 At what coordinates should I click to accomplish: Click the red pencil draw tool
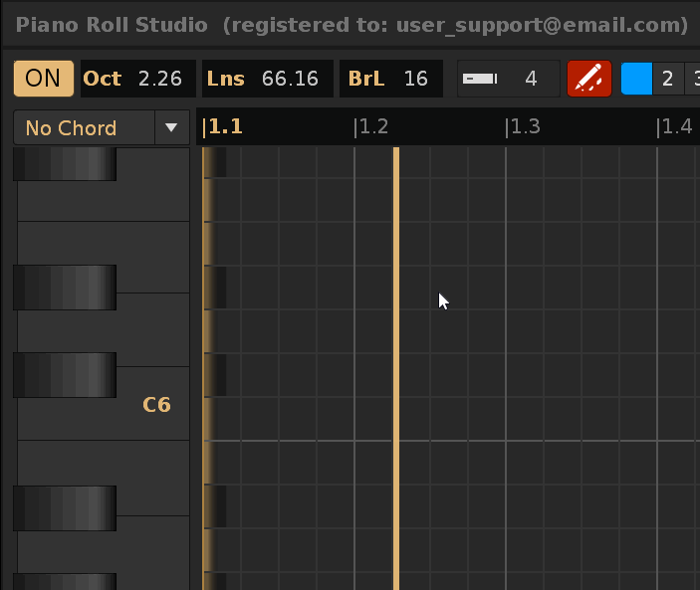[x=588, y=79]
